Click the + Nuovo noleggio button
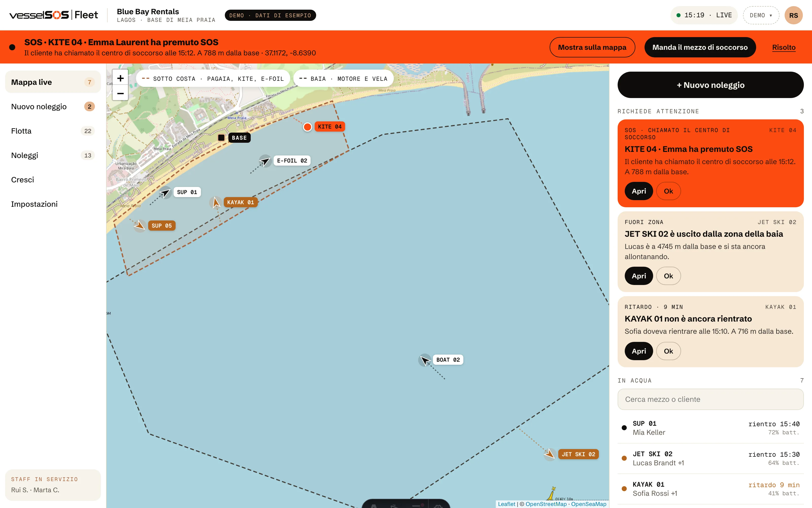 click(710, 85)
